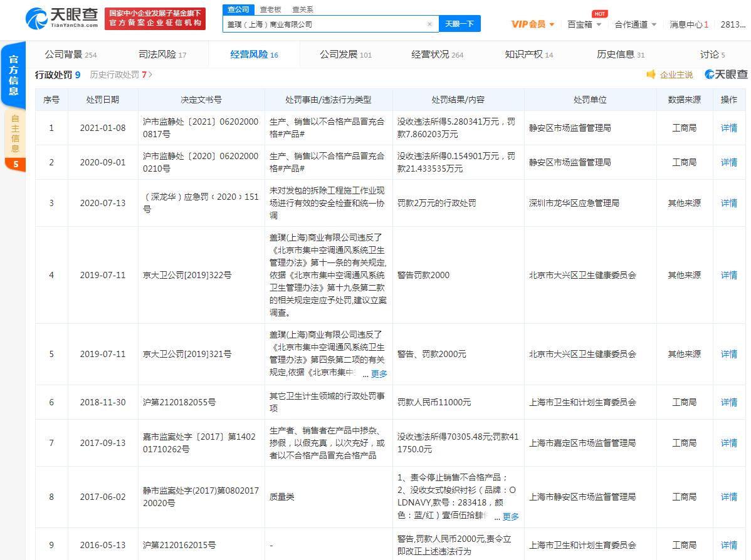This screenshot has width=751, height=560.
Task: Open 详情 link for the first penalty record
Action: (729, 128)
